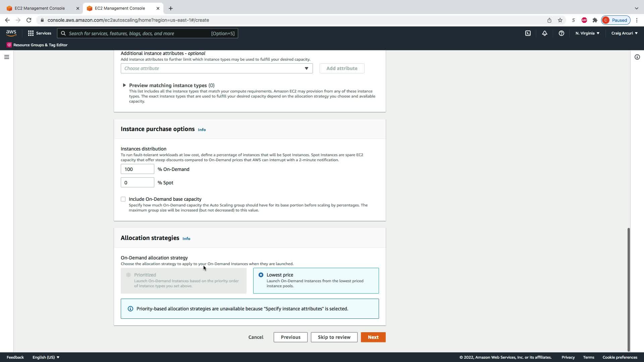Open the Choose attribute dropdown
The image size is (644, 362).
tap(216, 68)
